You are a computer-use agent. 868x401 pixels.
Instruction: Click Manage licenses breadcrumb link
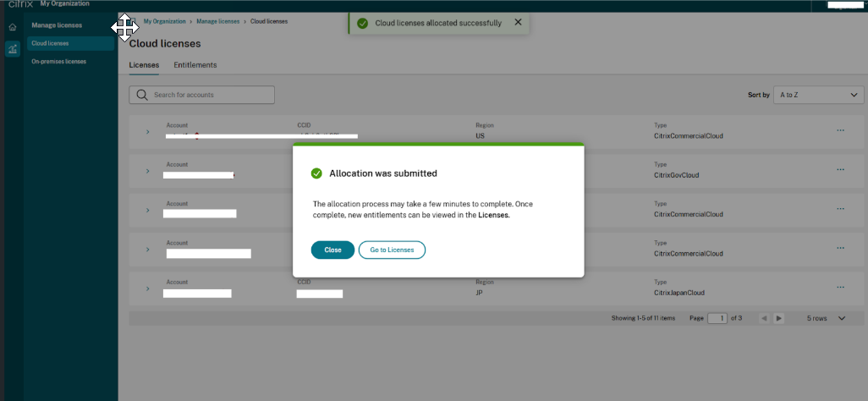point(218,21)
